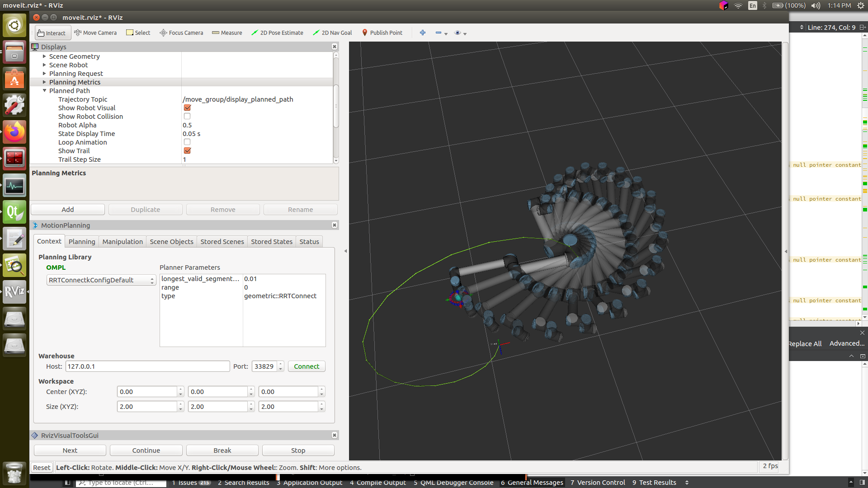Click the Continue button
868x488 pixels.
coord(146,450)
